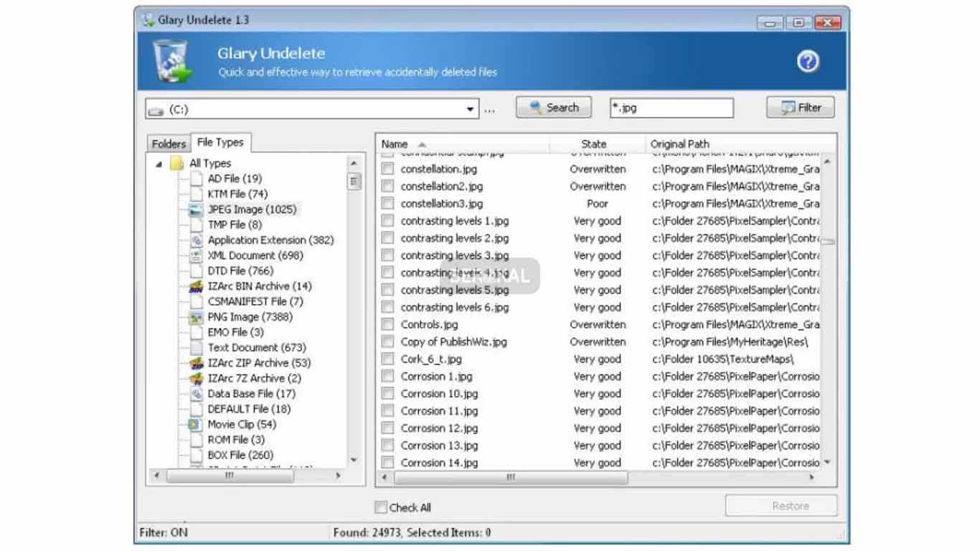Click the DTD File type icon
The height and width of the screenshot is (551, 980).
(x=196, y=270)
